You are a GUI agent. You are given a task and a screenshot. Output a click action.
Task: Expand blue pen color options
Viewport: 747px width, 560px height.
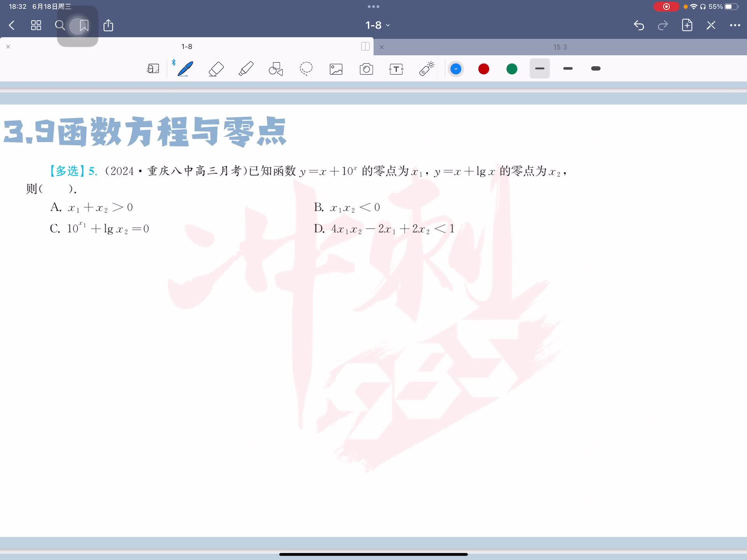tap(456, 69)
